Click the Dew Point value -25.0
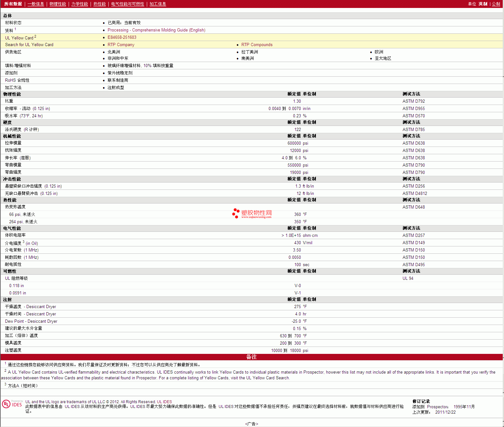The width and height of the screenshot is (504, 427). tap(296, 321)
